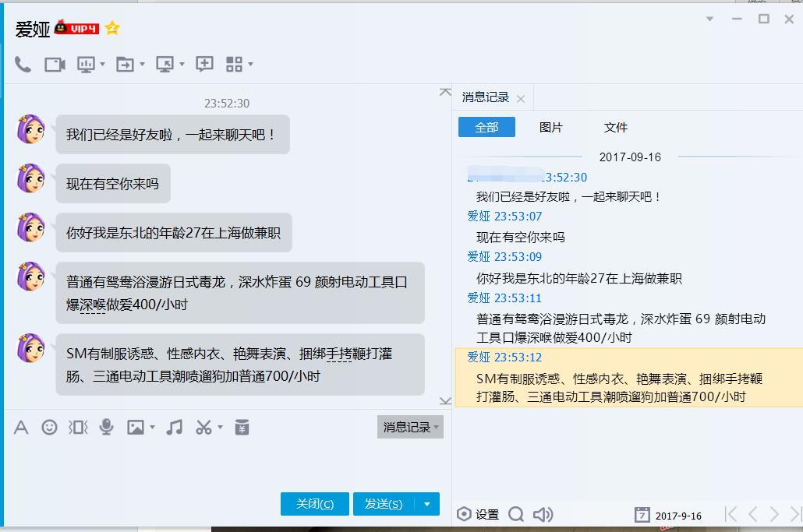The image size is (803, 532).
Task: Toggle the 消息记录 button in the input toolbar
Action: [x=410, y=427]
